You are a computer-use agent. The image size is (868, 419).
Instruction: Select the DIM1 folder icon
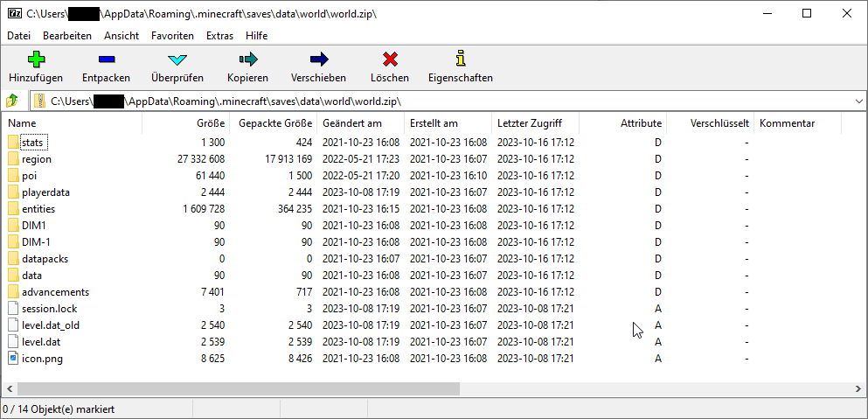point(13,226)
